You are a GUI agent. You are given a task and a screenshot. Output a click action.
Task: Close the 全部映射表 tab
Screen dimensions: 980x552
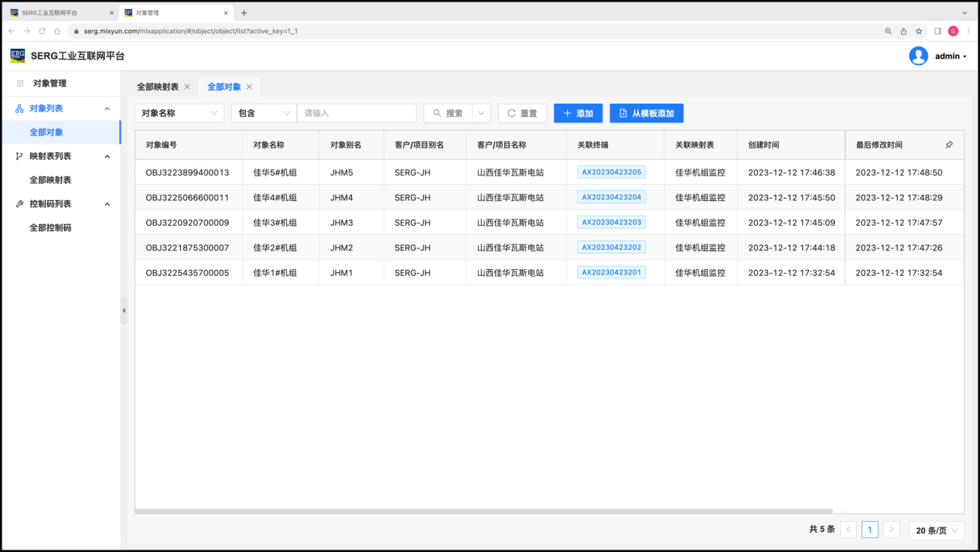coord(187,87)
